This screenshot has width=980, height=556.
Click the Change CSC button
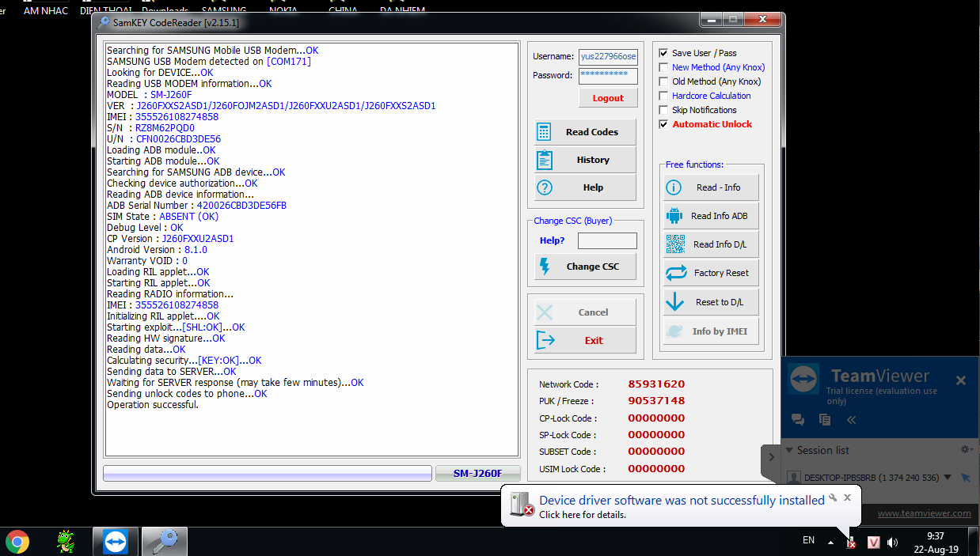[x=585, y=267]
